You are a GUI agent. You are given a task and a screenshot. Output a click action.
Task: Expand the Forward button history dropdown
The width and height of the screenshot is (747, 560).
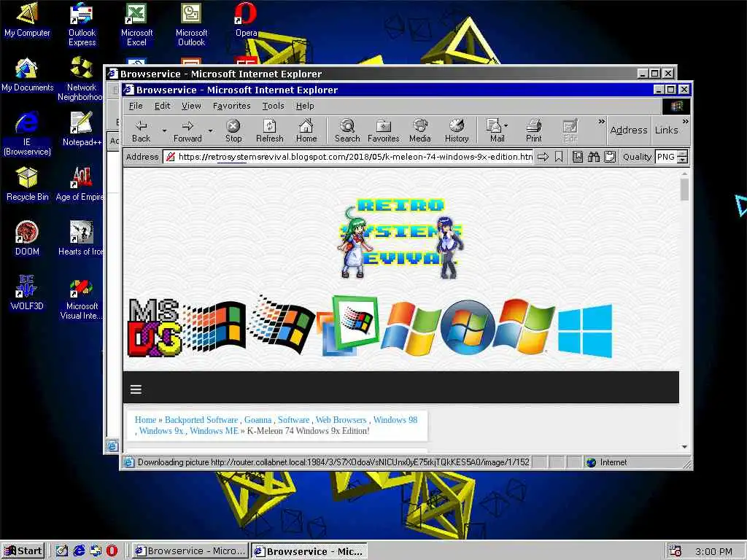pos(210,131)
